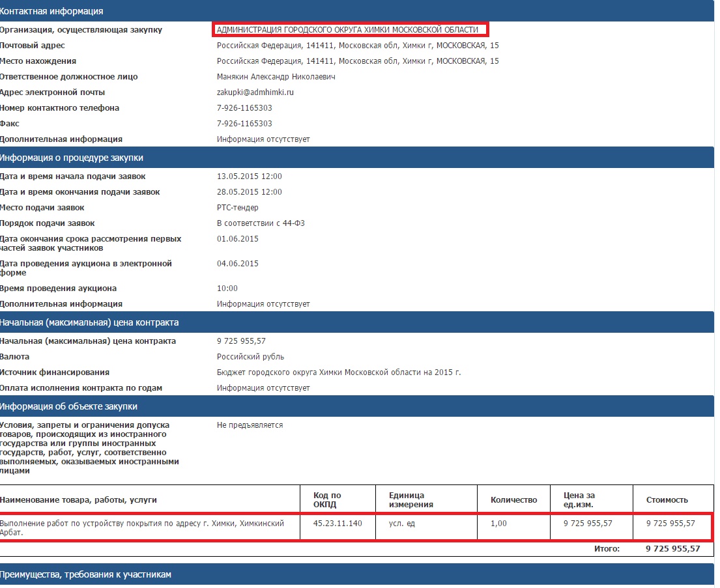
Task: Click the 'Итого' total amount 9 725 955,57
Action: point(672,549)
